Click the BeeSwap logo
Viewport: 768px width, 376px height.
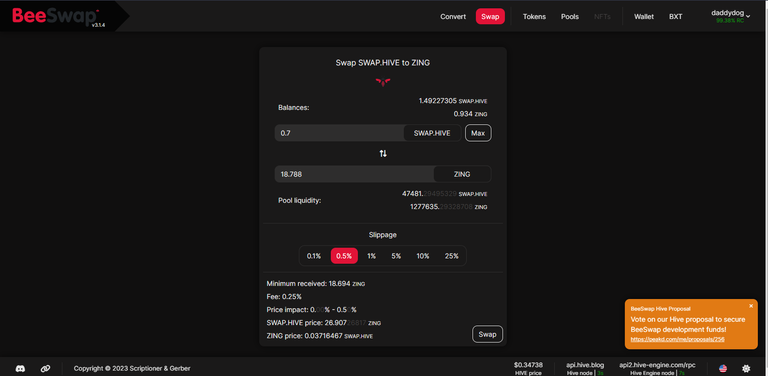pos(54,16)
